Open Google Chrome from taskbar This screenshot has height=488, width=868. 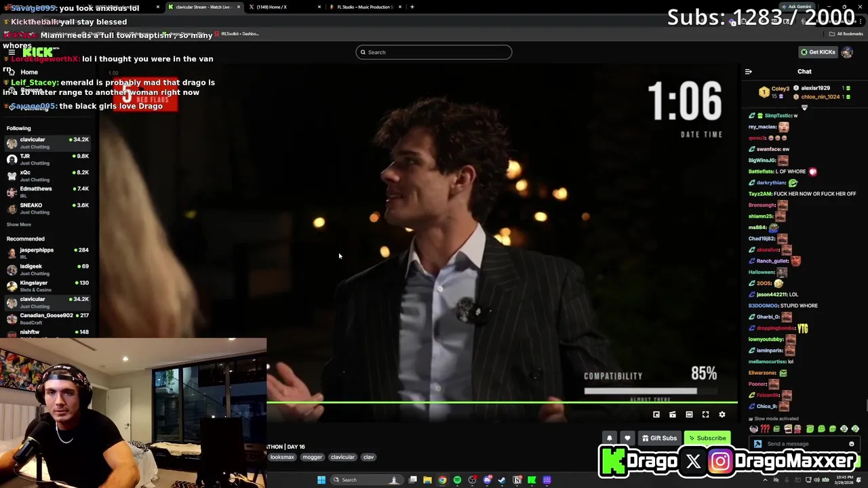[x=442, y=480]
